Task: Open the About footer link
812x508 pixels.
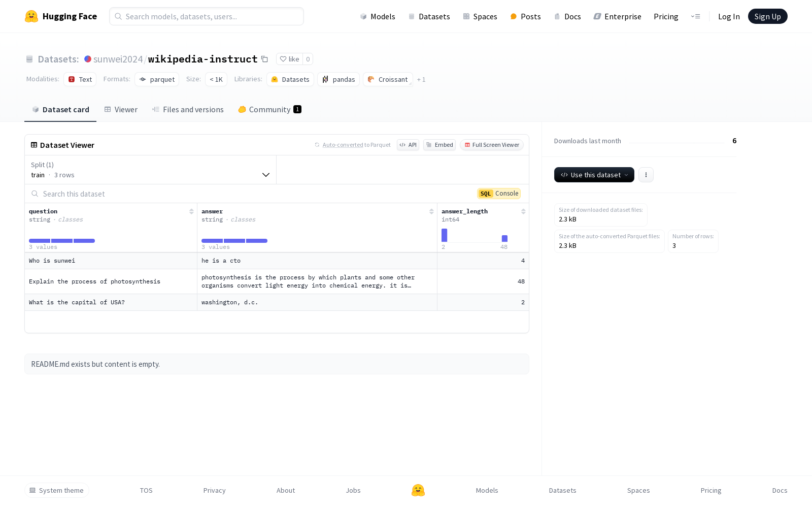Action: pyautogui.click(x=286, y=490)
